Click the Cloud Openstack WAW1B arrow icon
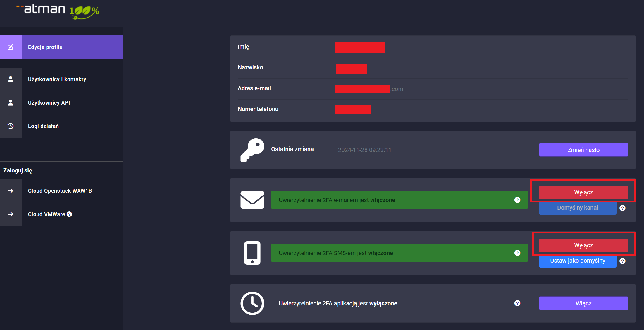 click(11, 191)
